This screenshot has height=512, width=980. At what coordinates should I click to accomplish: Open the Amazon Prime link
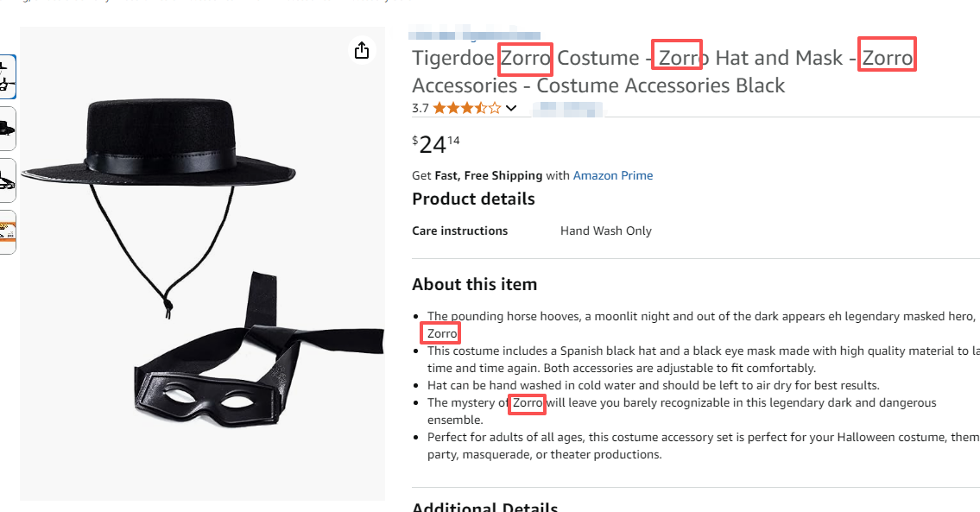[613, 175]
